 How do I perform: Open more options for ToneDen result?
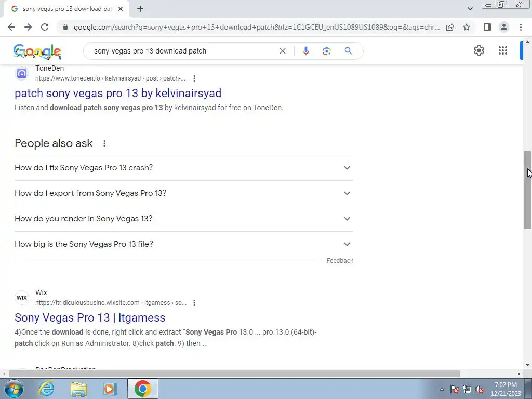pyautogui.click(x=194, y=78)
